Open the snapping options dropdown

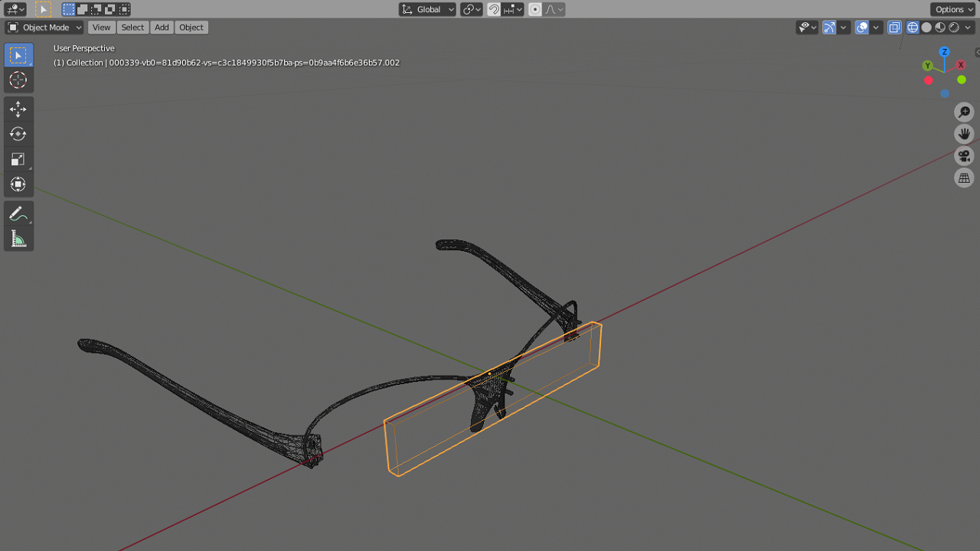[x=513, y=9]
